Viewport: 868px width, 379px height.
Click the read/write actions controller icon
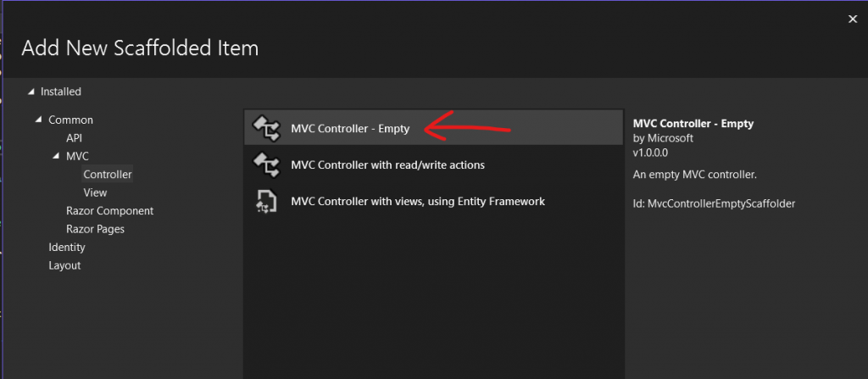(x=268, y=164)
